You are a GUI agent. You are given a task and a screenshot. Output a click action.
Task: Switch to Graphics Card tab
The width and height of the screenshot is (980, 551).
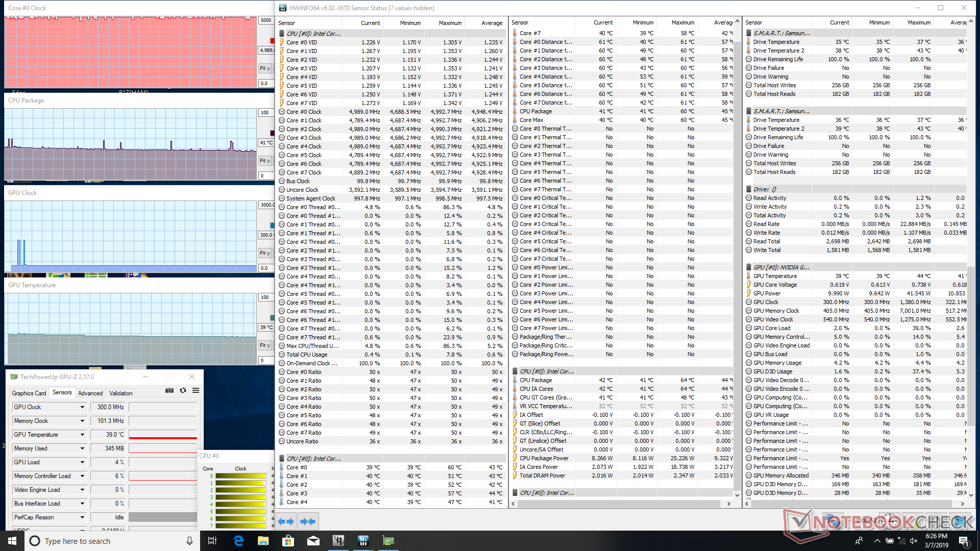click(29, 393)
